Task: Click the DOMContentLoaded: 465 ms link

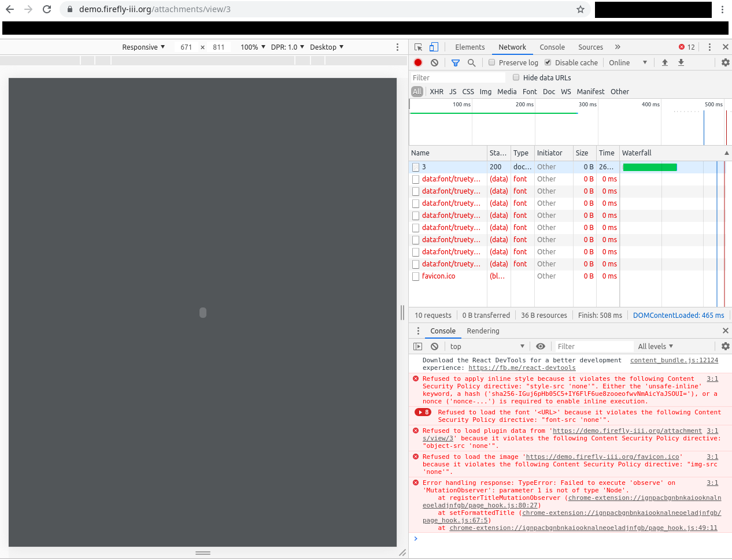Action: coord(678,315)
